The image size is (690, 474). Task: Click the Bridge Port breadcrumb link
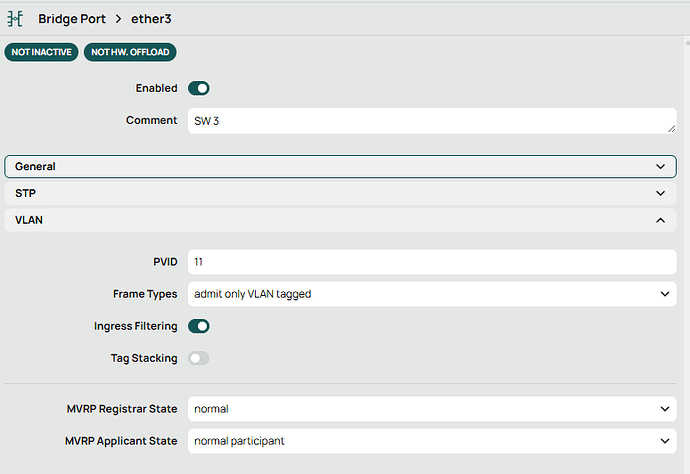74,19
